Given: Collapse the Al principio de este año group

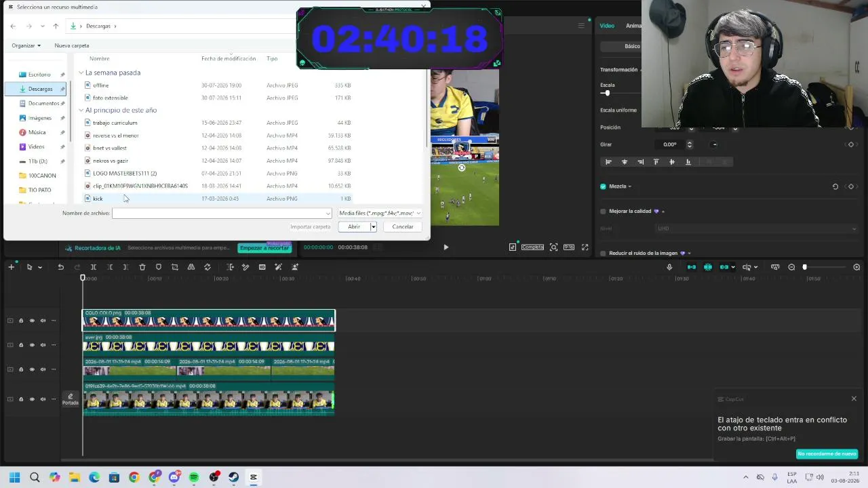Looking at the screenshot, I should point(81,110).
